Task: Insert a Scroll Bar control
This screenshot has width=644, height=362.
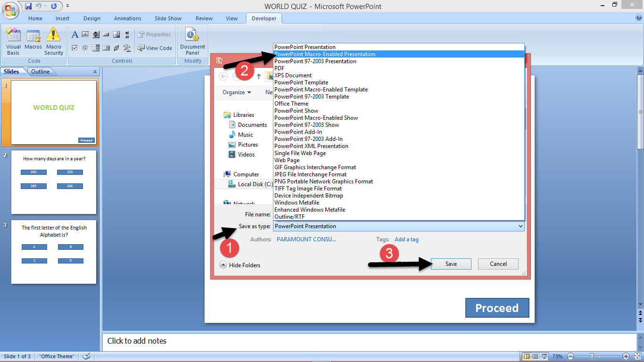Action: pos(127,34)
